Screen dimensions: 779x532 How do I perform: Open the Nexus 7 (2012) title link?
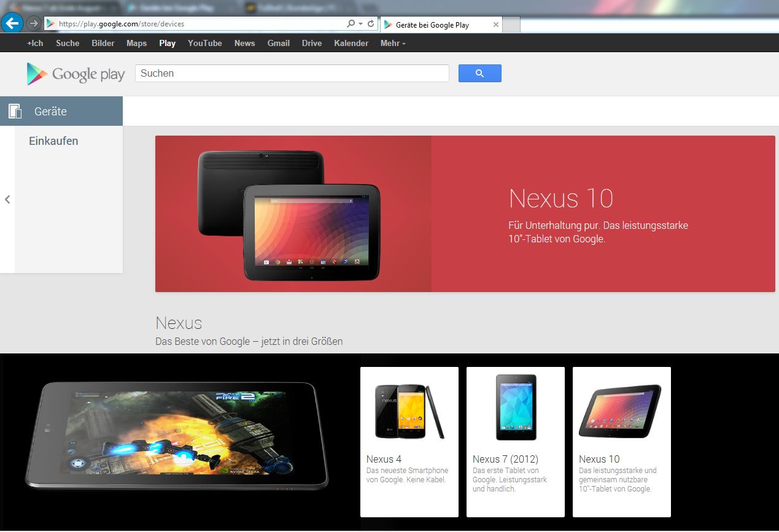pos(505,459)
